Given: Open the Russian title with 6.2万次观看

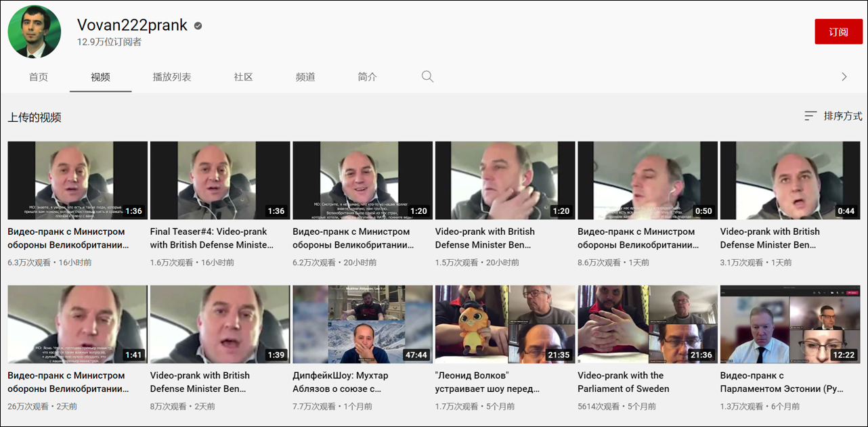Looking at the screenshot, I should 353,238.
